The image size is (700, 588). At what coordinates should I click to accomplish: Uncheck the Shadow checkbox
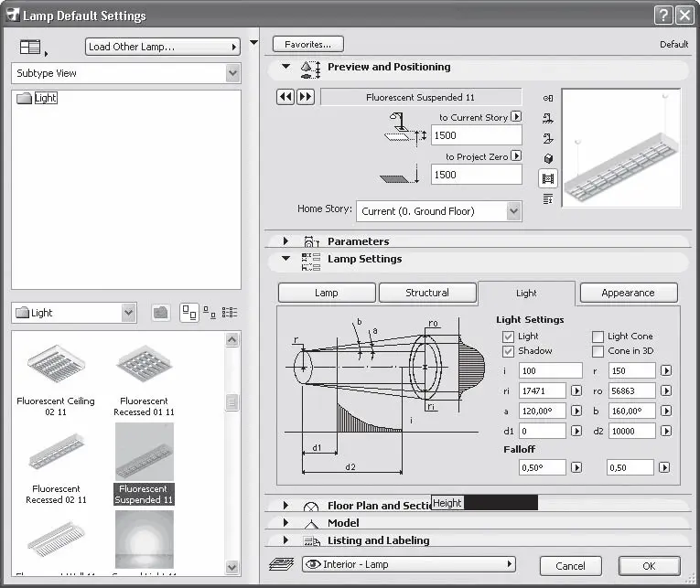(508, 351)
